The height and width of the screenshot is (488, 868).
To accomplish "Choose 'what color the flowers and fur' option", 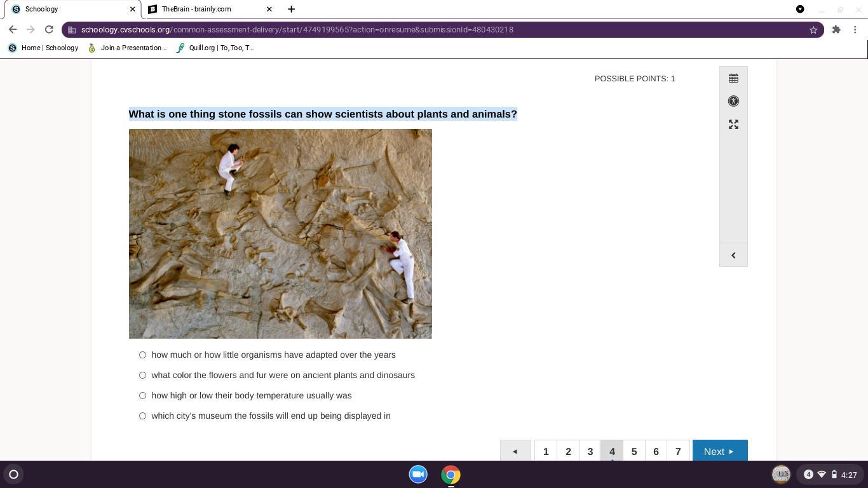I will tap(142, 376).
